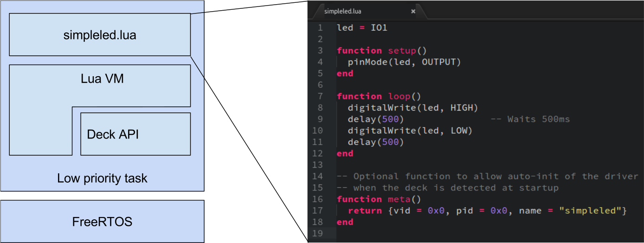This screenshot has width=644, height=243.
Task: Close the simpleled.lua tab
Action: pyautogui.click(x=413, y=12)
